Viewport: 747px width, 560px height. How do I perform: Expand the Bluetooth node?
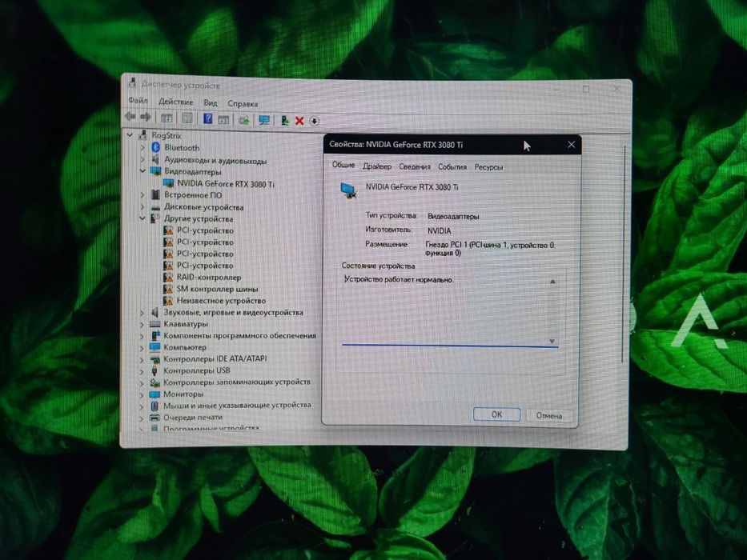pos(143,148)
